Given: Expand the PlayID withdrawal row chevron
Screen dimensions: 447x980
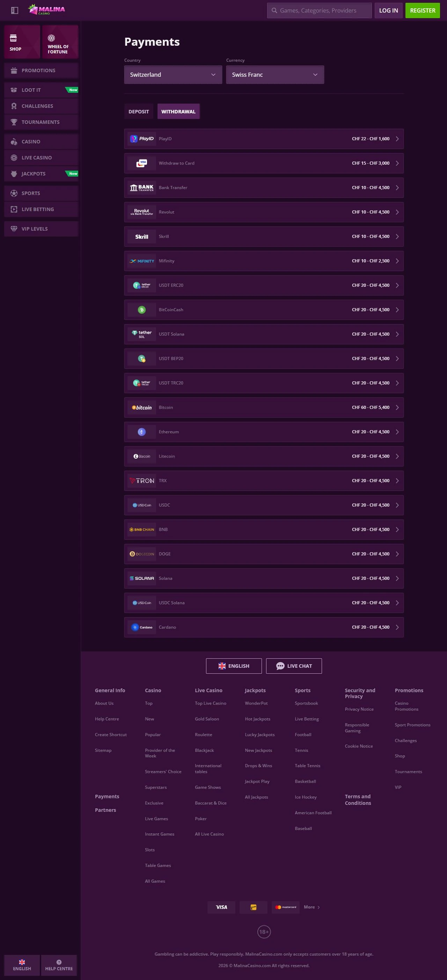Looking at the screenshot, I should pos(397,139).
